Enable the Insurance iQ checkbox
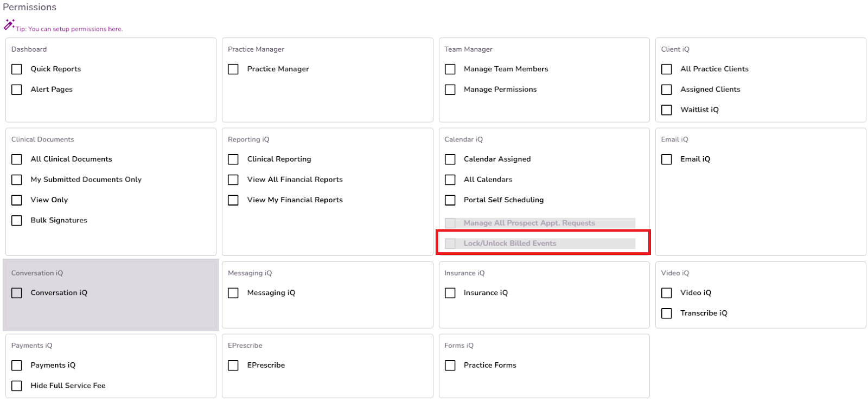The image size is (868, 410). tap(450, 293)
